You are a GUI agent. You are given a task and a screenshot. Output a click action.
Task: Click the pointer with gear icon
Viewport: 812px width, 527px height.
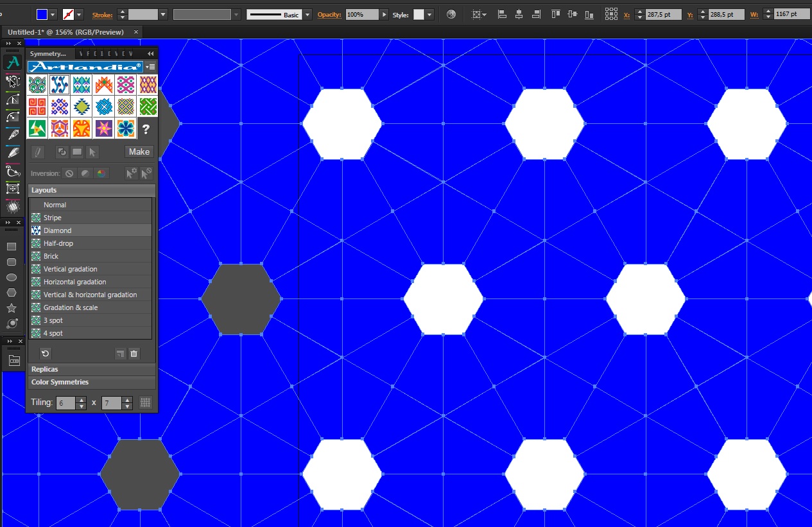131,173
